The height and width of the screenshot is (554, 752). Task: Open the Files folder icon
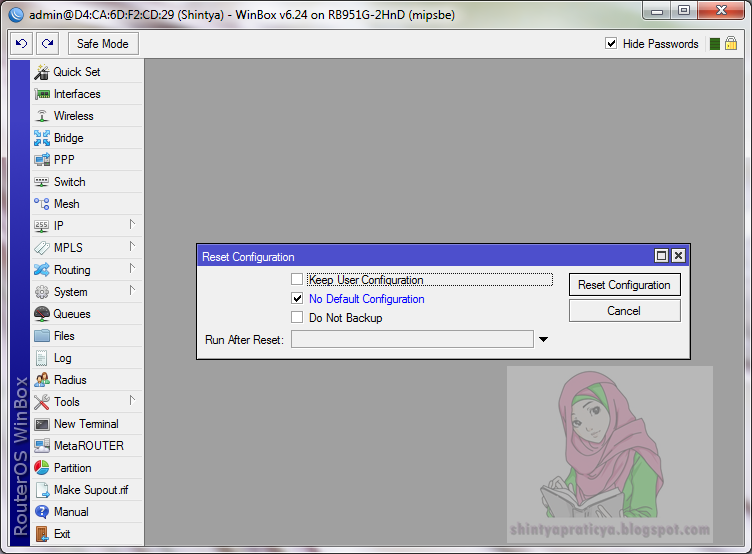pyautogui.click(x=42, y=336)
